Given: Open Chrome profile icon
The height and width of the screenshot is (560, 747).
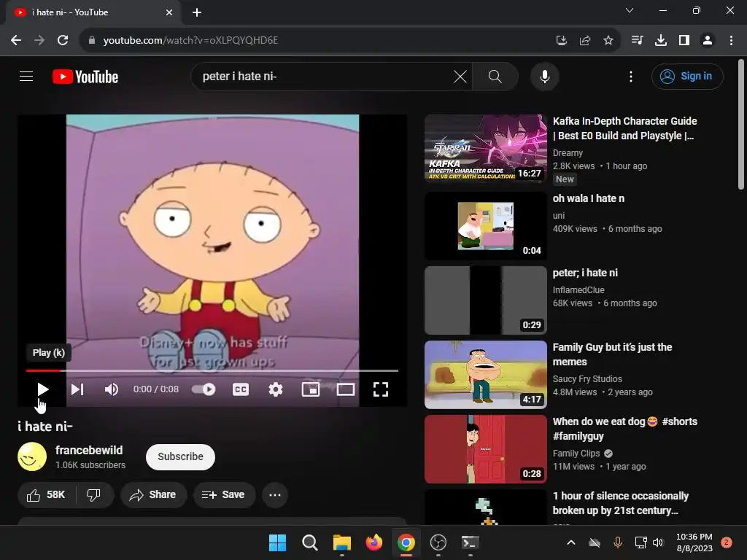Looking at the screenshot, I should pos(708,41).
